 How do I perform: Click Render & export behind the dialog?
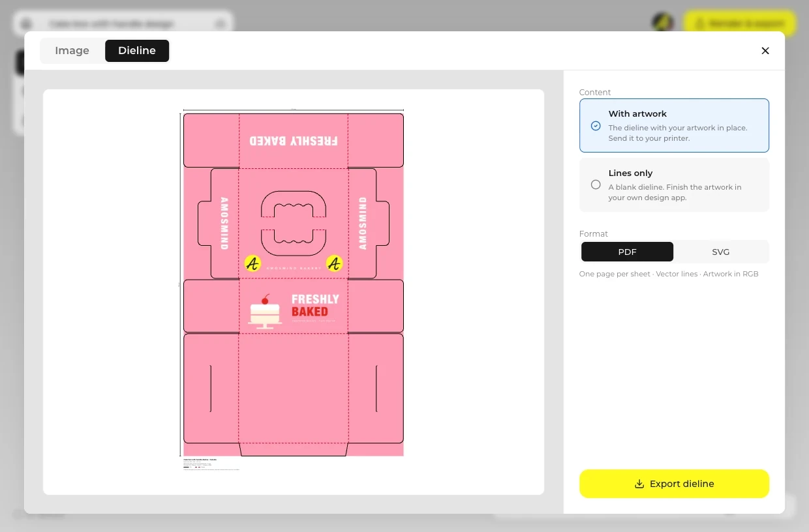[x=740, y=23]
